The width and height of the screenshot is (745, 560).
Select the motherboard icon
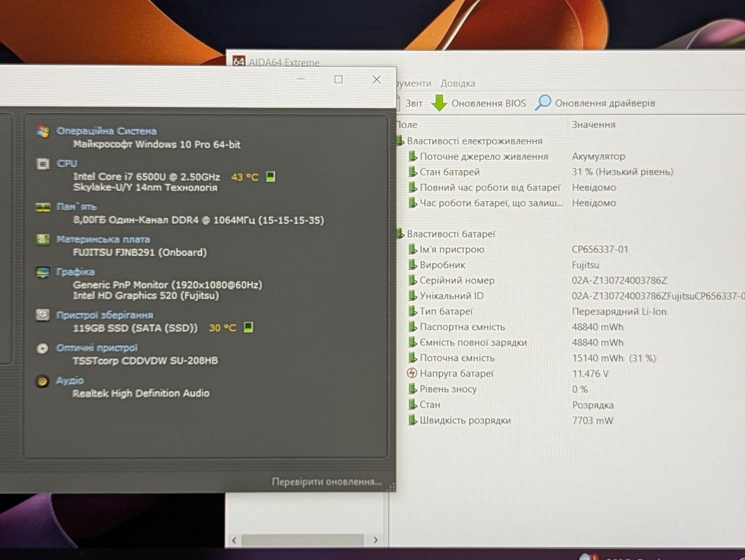click(43, 240)
